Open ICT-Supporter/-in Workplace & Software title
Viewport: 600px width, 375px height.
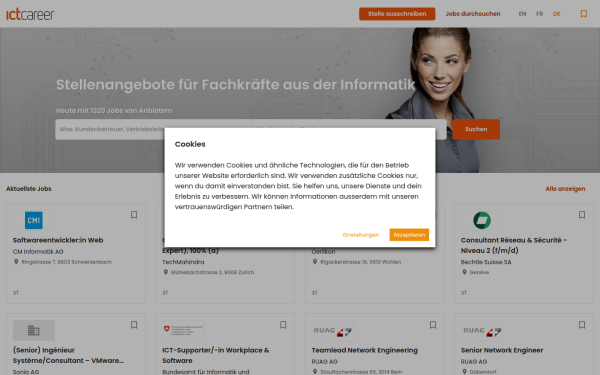215,355
